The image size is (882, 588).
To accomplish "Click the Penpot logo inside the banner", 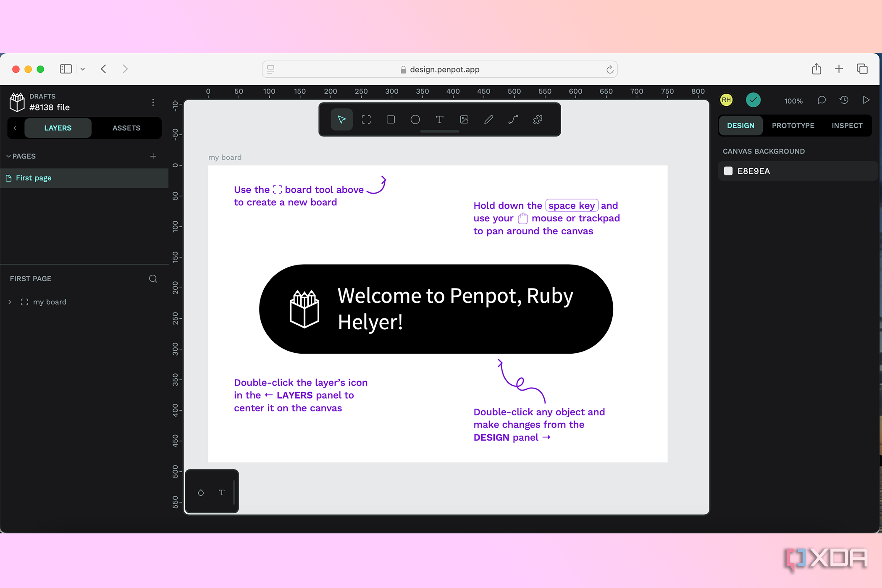I will pyautogui.click(x=304, y=309).
